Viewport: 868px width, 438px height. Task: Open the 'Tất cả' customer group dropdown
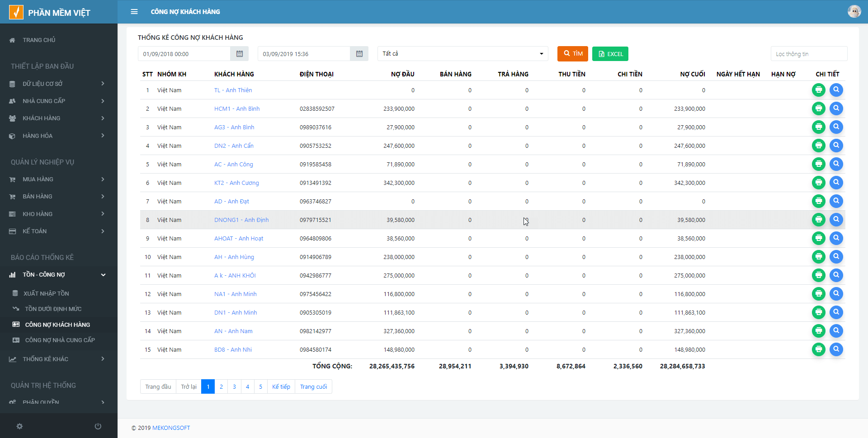pos(462,54)
